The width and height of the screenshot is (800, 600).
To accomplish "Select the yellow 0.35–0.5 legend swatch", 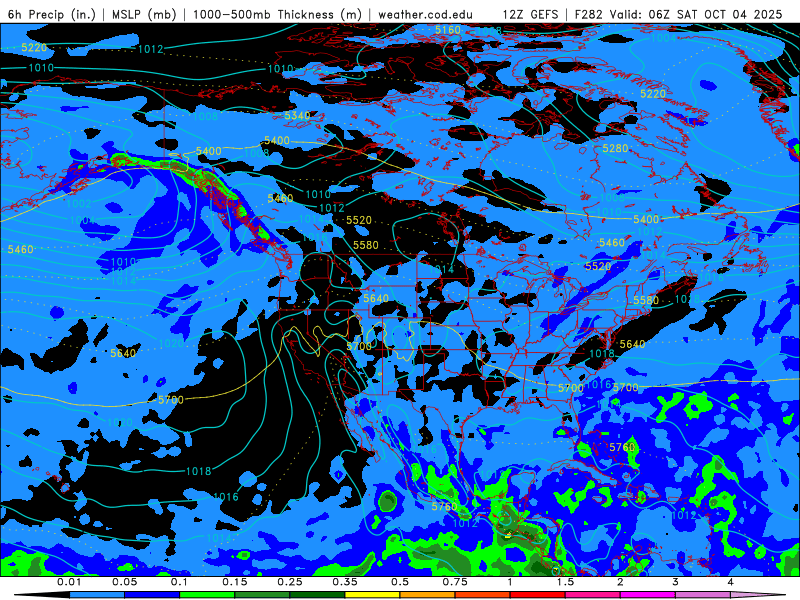I will 372,595.
